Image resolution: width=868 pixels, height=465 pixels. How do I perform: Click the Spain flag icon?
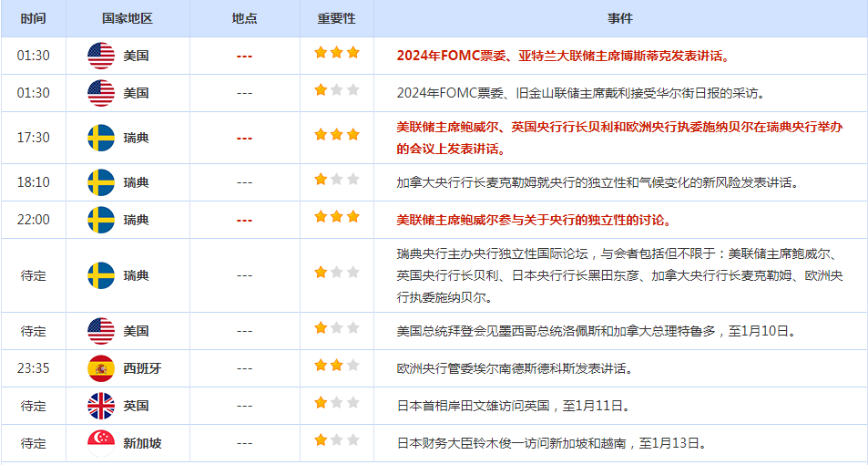[101, 368]
